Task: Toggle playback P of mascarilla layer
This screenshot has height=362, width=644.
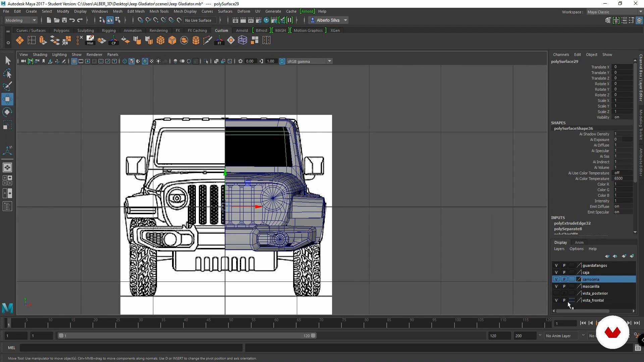Action: pyautogui.click(x=564, y=287)
